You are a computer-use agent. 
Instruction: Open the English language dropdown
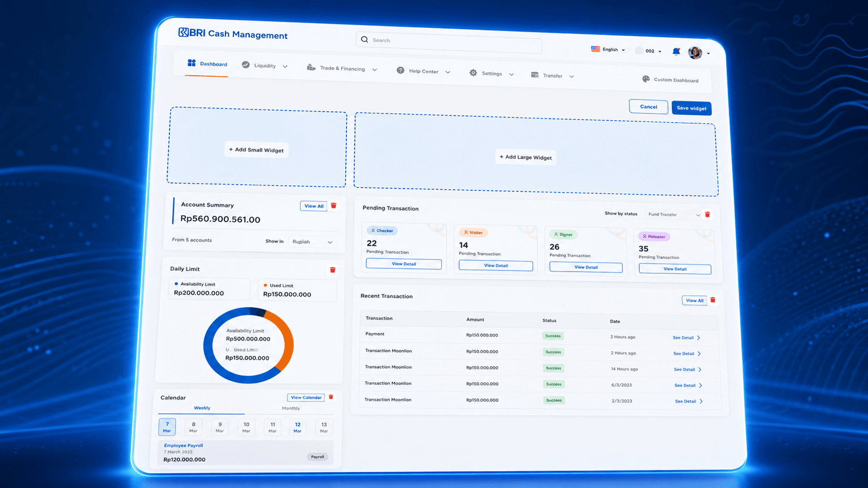[x=609, y=50]
